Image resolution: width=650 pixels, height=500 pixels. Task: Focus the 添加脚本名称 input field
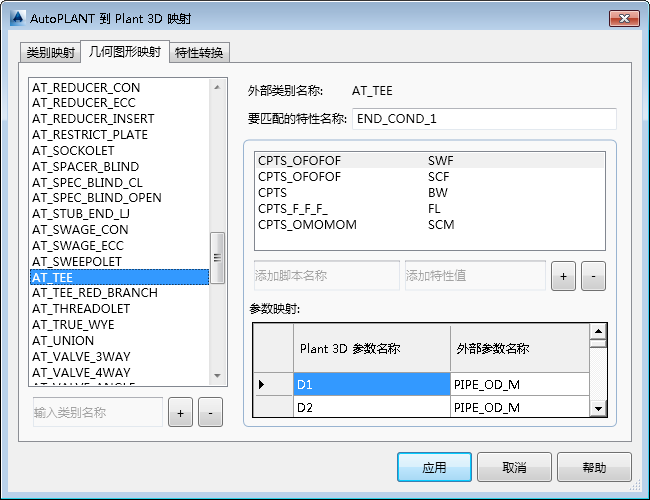point(327,275)
